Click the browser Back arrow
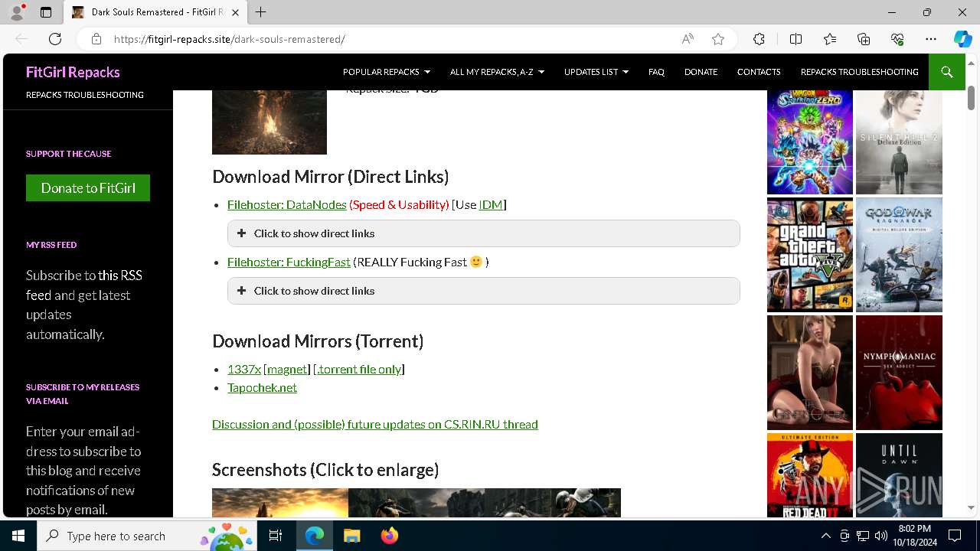 (21, 39)
